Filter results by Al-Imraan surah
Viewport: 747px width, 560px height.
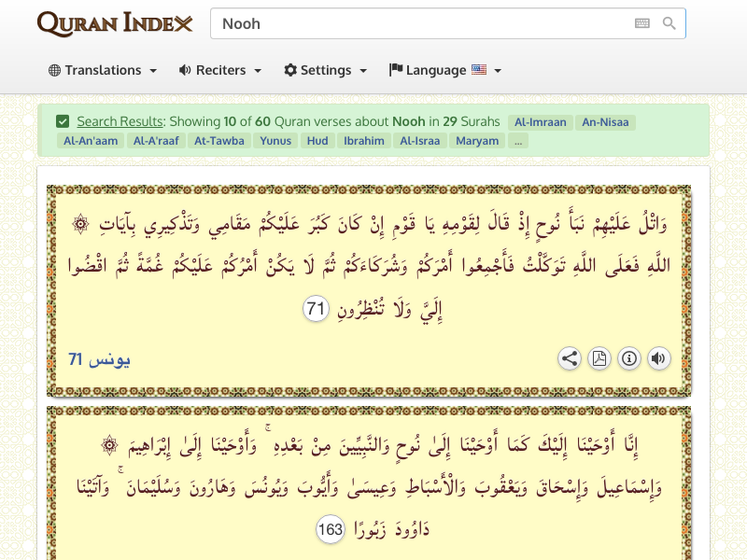(541, 122)
